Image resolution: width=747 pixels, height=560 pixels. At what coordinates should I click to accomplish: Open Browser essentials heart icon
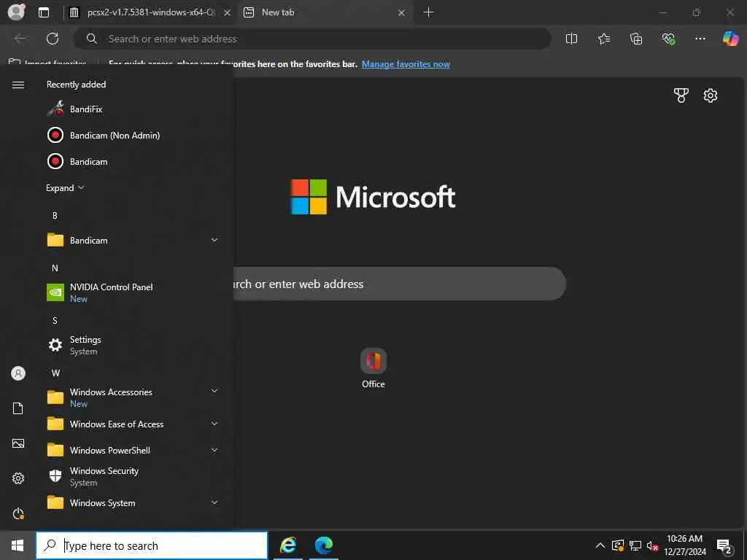[668, 39]
